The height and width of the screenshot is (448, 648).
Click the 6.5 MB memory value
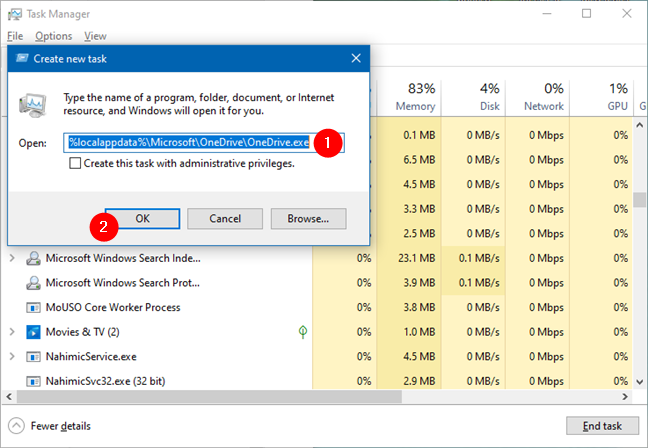point(419,160)
